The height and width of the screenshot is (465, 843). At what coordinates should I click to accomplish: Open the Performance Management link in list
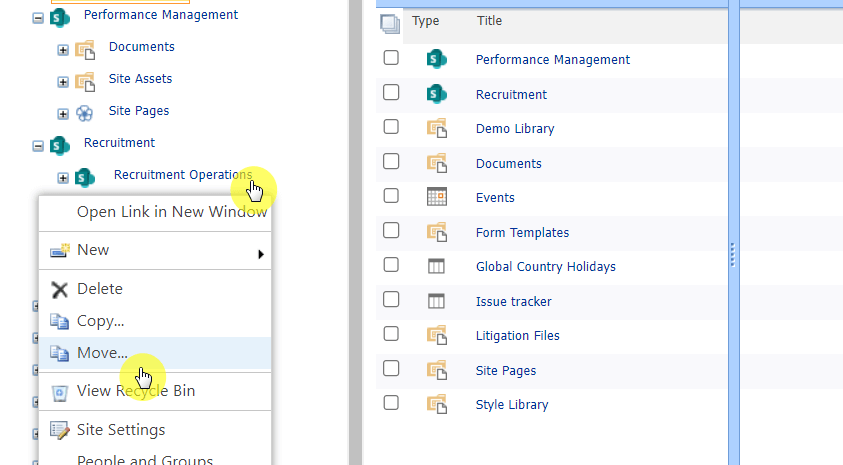tap(553, 60)
